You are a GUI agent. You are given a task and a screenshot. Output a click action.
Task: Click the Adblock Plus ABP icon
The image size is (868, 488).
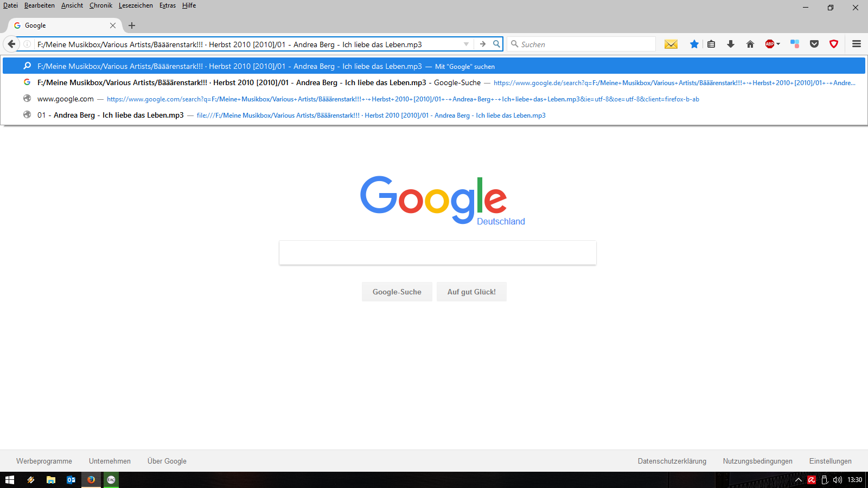click(x=770, y=44)
